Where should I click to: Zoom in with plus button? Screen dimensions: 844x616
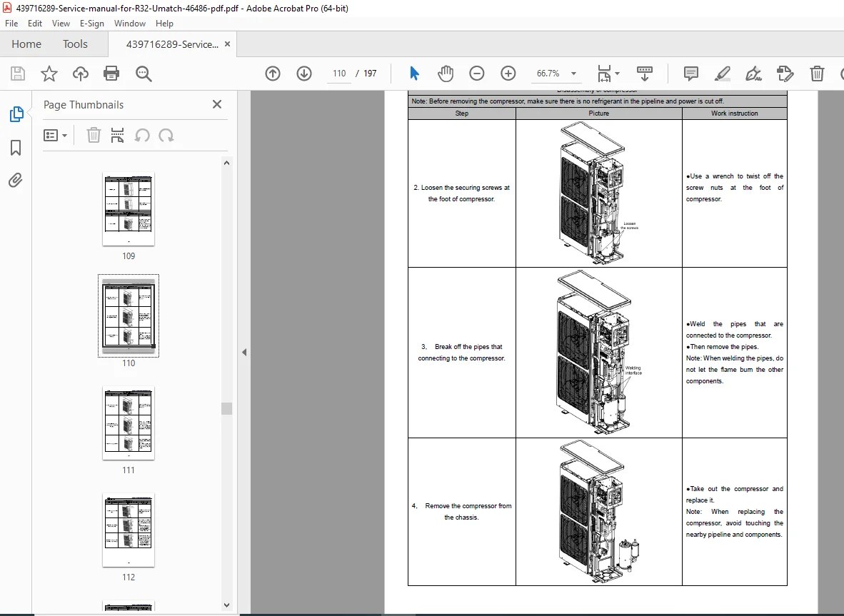(x=508, y=74)
